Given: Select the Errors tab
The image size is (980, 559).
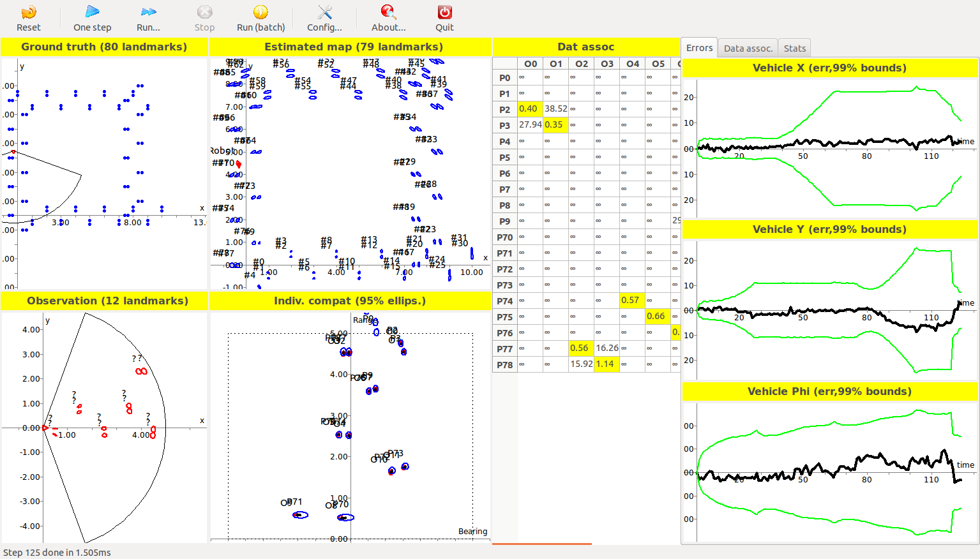Looking at the screenshot, I should 699,48.
